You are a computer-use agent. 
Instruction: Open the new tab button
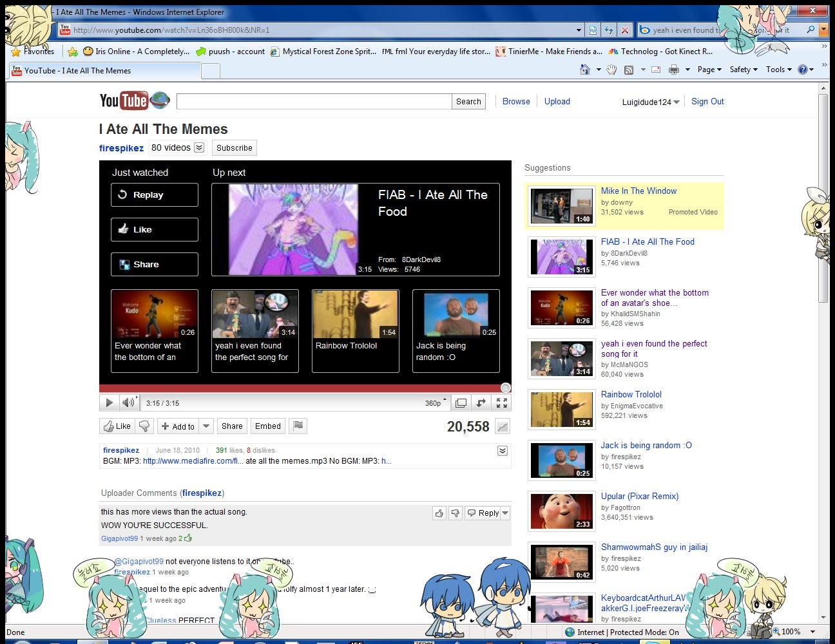(x=211, y=71)
